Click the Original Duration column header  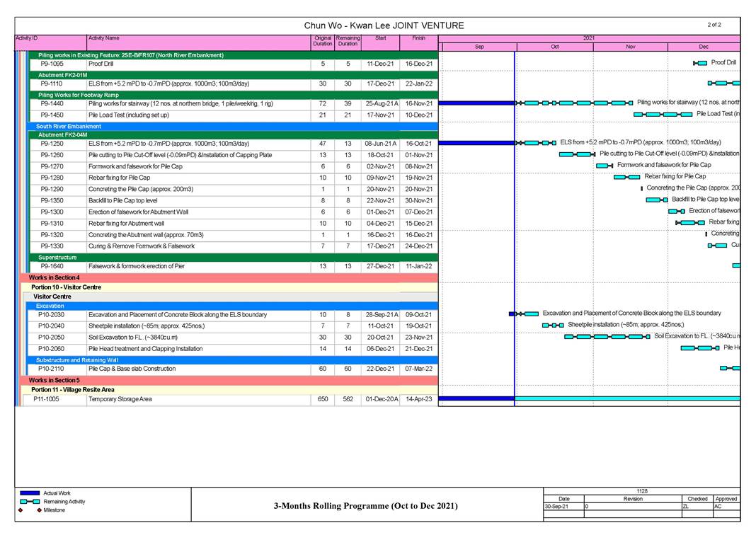point(323,42)
